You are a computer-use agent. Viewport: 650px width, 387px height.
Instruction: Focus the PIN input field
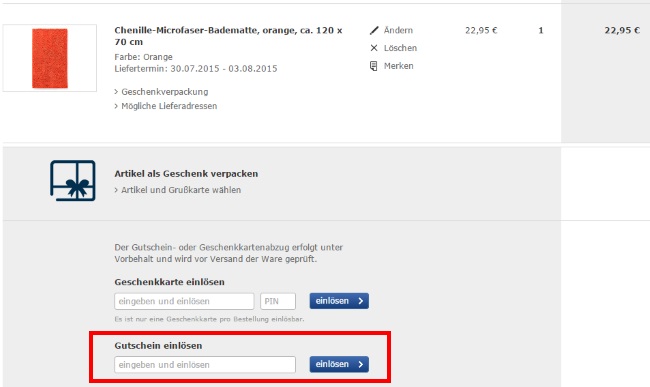(278, 301)
